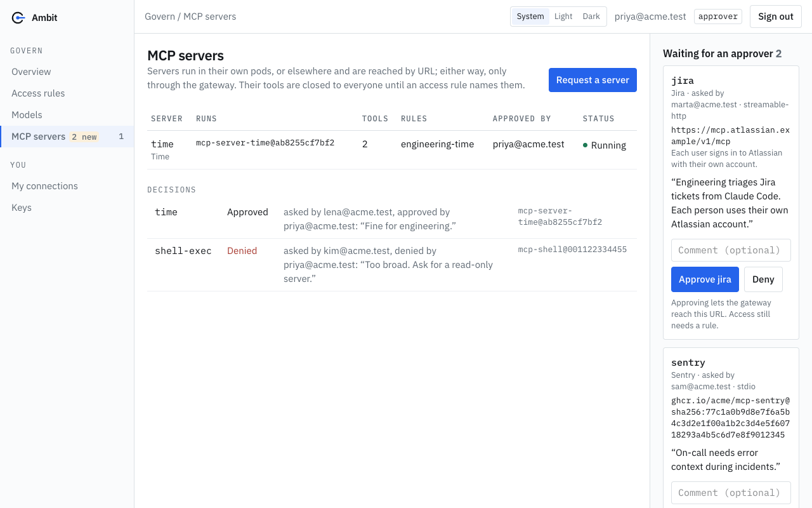The height and width of the screenshot is (508, 812).
Task: Switch theme to System
Action: 530,17
